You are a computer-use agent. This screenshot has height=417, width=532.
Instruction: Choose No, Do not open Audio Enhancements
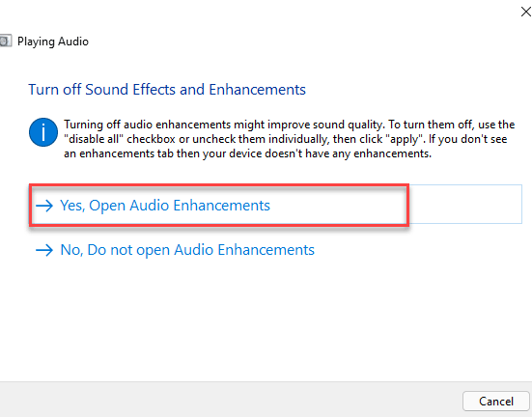click(175, 250)
